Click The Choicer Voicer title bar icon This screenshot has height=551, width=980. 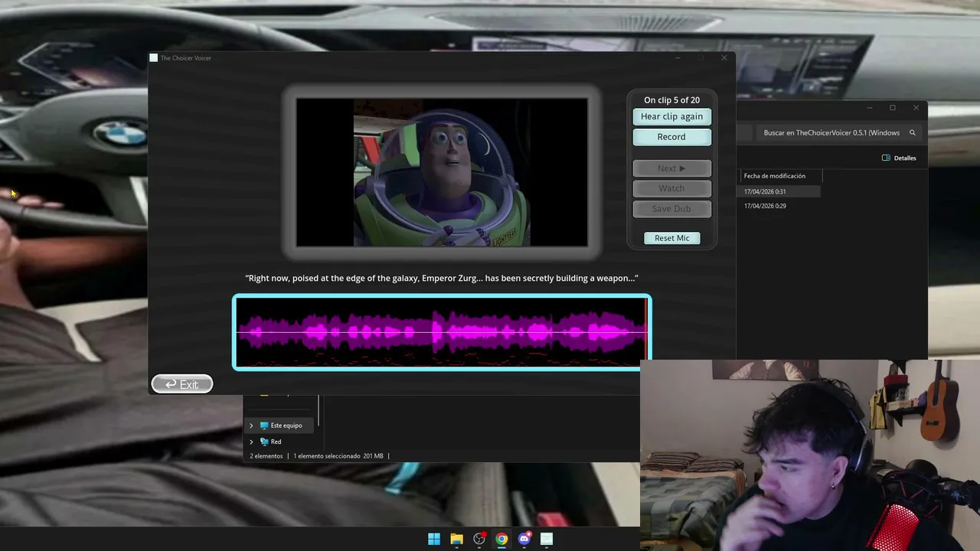154,58
